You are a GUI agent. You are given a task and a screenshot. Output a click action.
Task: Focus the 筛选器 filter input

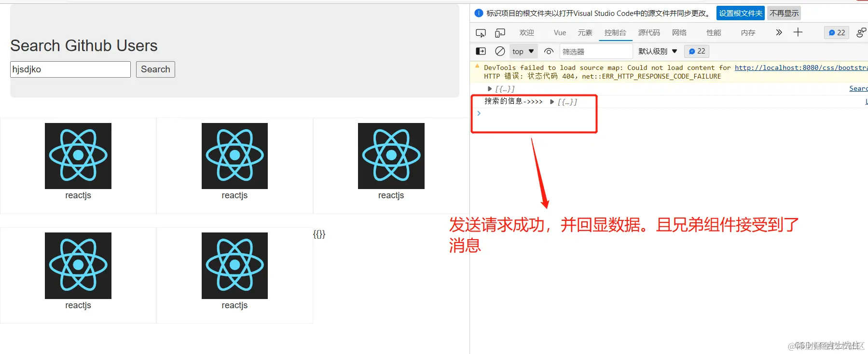(x=596, y=51)
